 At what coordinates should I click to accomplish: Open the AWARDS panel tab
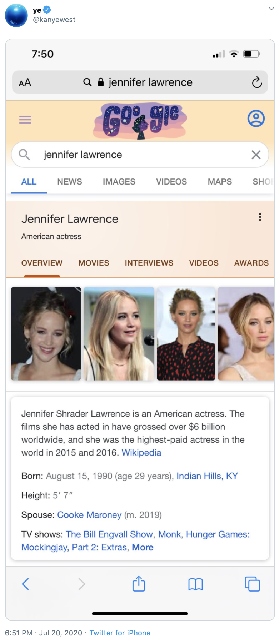click(x=251, y=263)
